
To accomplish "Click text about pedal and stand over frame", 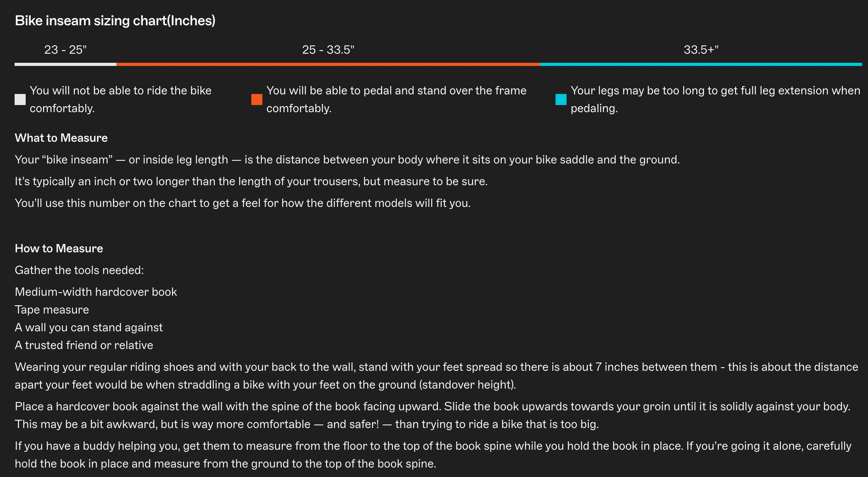I will pos(397,99).
